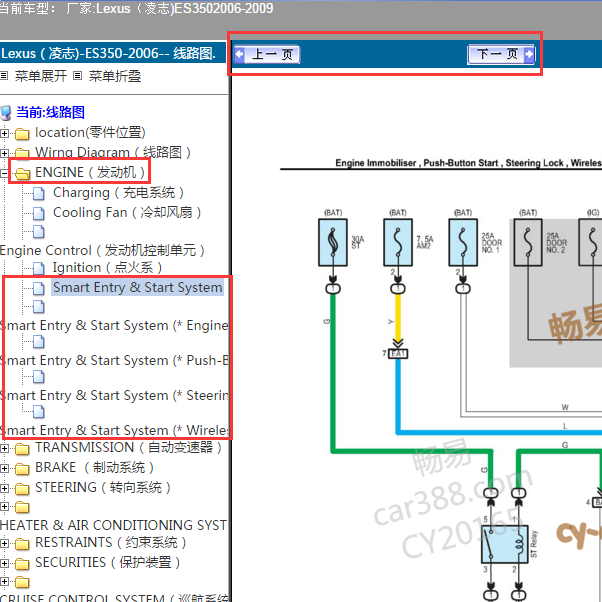Image resolution: width=602 pixels, height=602 pixels.
Task: Select RESTRAINTS（约束系统）label
Action: point(111,542)
